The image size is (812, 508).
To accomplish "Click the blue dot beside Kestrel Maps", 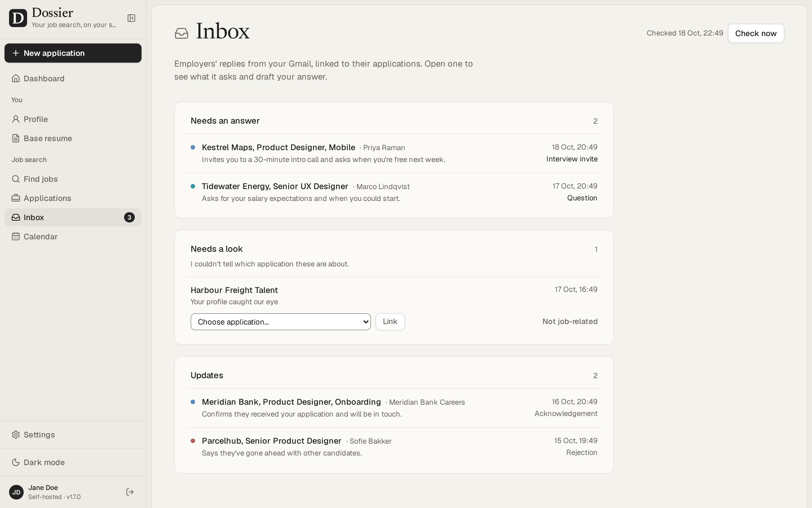I will 193,147.
